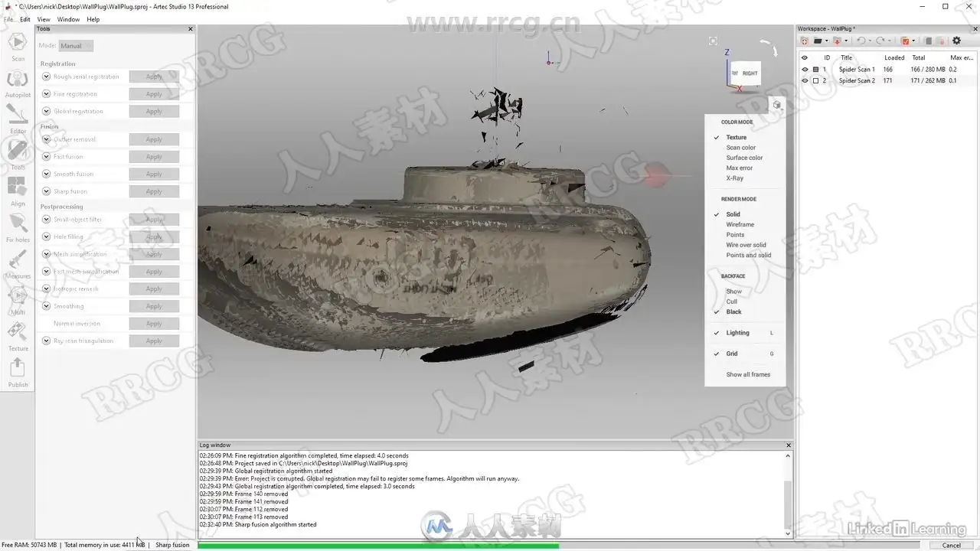Open dropdown arrow beside the red checkbox icon

913,41
